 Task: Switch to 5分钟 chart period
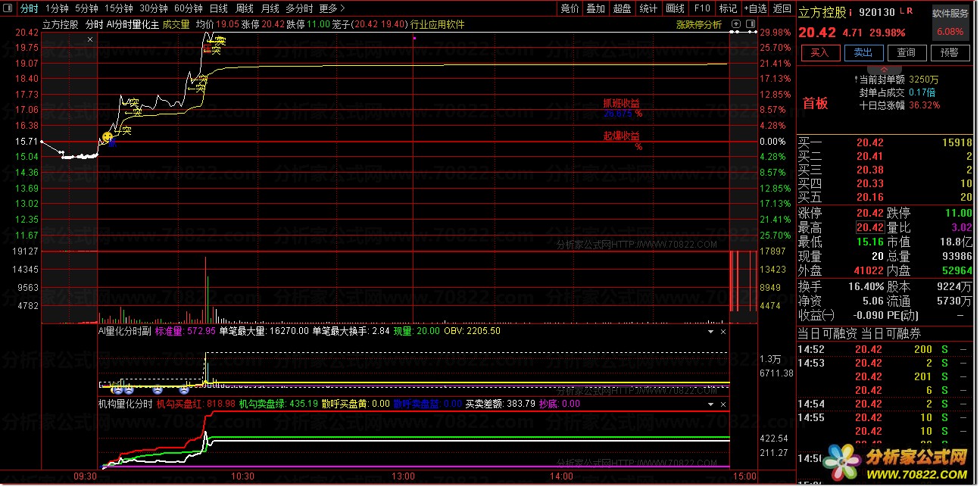(86, 8)
